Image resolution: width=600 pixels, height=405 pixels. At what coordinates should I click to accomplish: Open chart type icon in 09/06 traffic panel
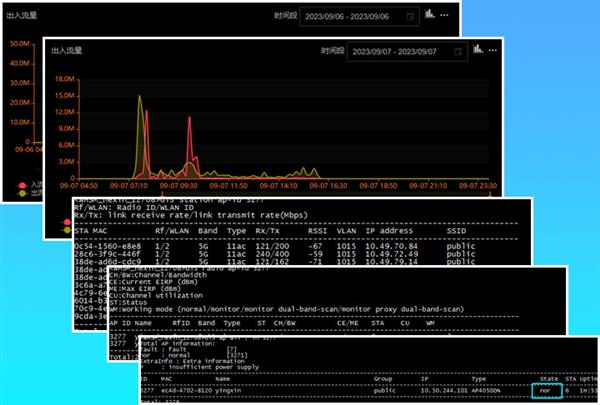click(430, 14)
